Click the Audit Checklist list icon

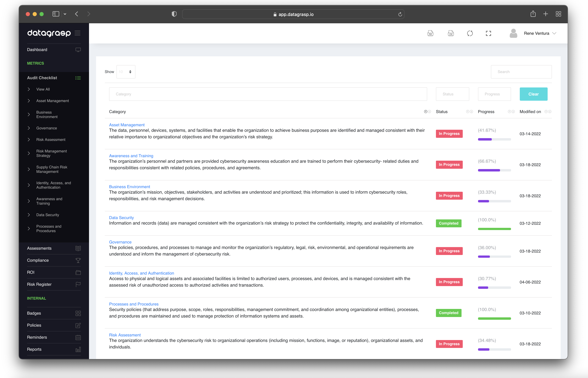pos(78,78)
